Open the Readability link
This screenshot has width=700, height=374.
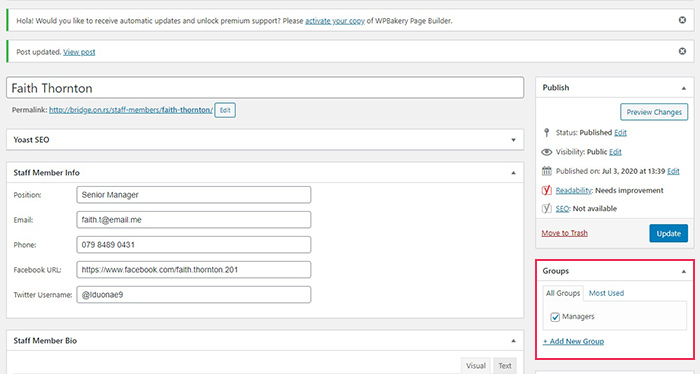point(574,190)
